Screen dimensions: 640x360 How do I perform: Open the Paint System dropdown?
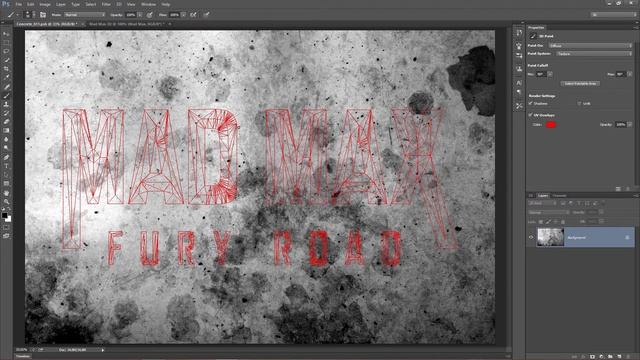[594, 54]
